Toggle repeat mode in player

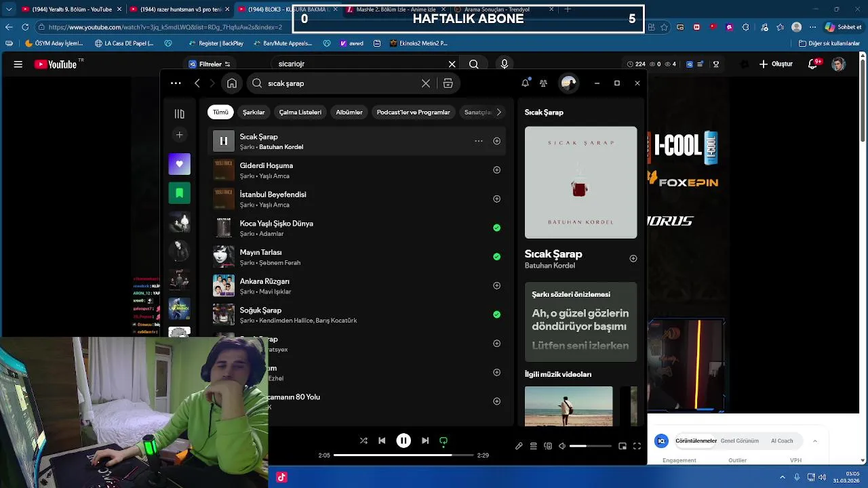pos(443,441)
